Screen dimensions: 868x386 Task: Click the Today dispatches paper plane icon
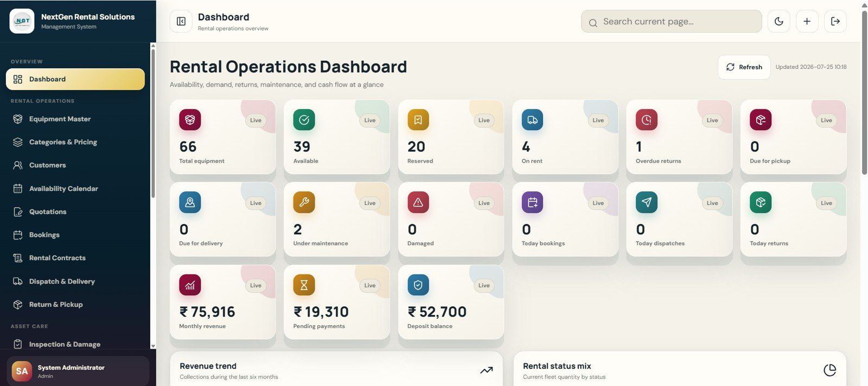tap(647, 202)
